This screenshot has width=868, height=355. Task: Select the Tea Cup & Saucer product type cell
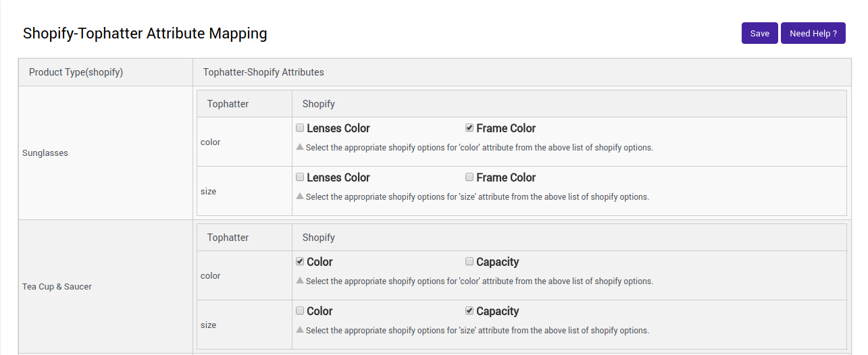(x=57, y=287)
